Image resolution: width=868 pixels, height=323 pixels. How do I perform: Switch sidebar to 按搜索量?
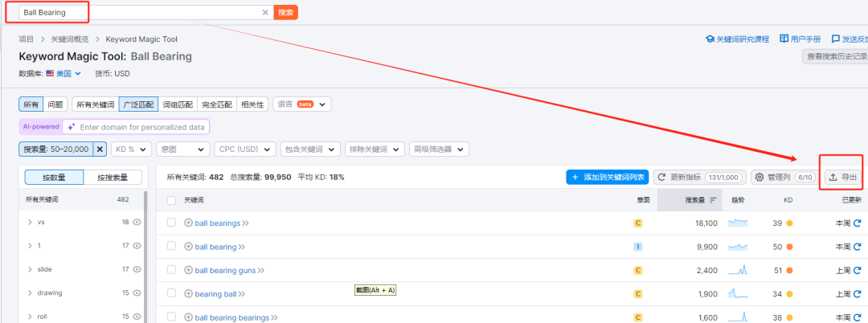click(113, 178)
